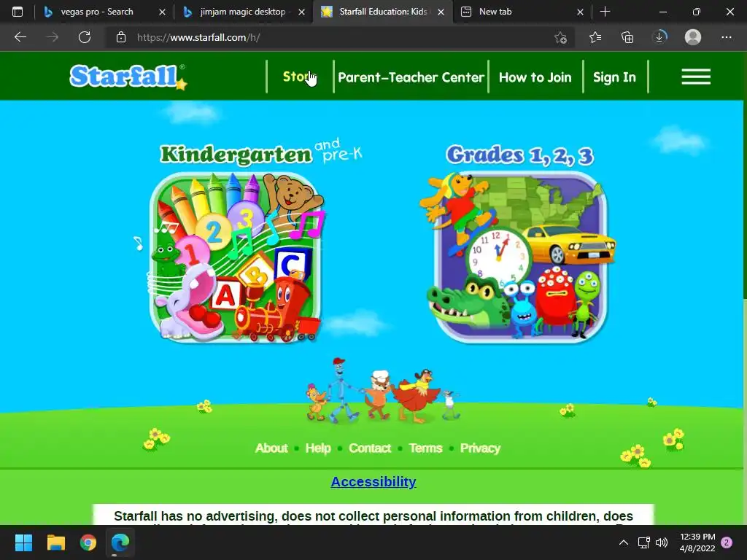Close the Starfall Education tab
The image size is (747, 560).
441,12
